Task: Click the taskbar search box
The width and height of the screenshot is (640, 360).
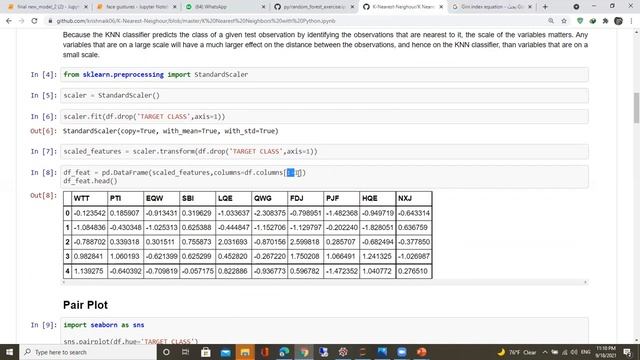Action: pyautogui.click(x=88, y=352)
